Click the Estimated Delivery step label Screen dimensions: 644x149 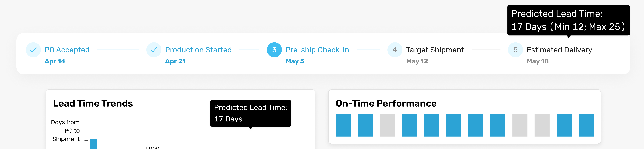coord(559,50)
